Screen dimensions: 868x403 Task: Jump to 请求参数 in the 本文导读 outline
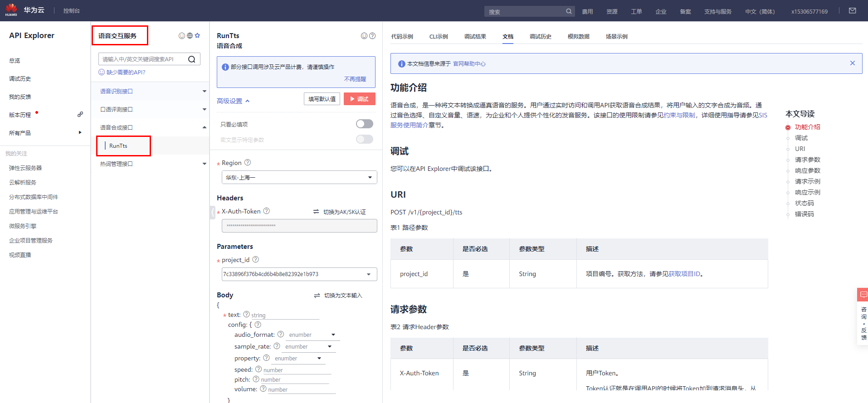click(x=808, y=160)
